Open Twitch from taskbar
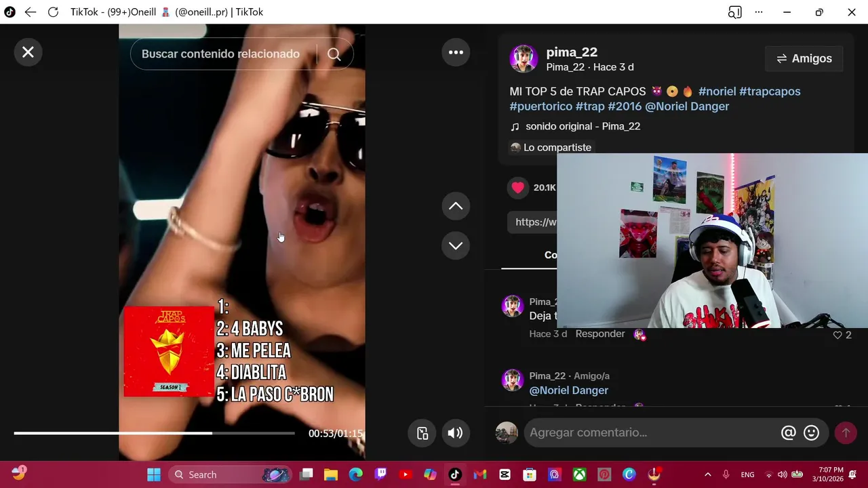868x488 pixels. click(x=381, y=474)
